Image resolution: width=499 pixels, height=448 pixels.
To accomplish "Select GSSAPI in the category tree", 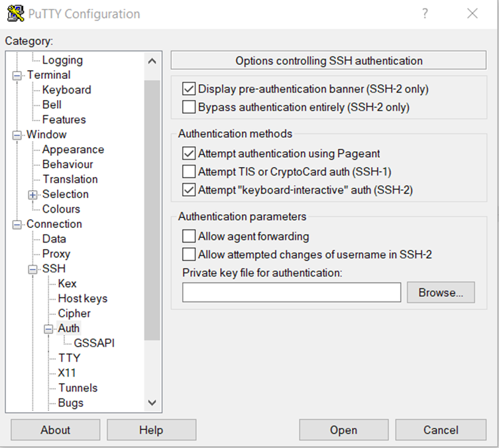I will (x=94, y=343).
